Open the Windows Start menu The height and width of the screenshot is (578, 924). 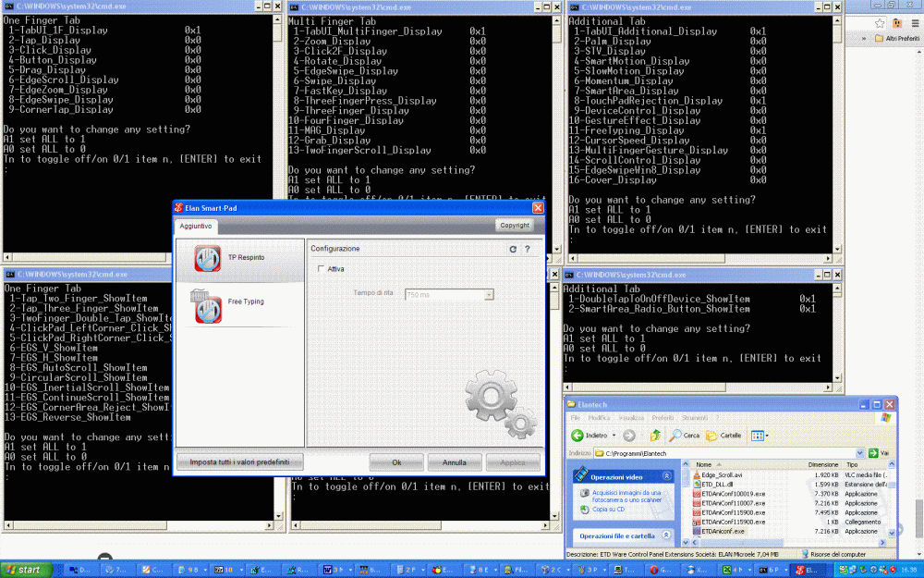pyautogui.click(x=23, y=570)
